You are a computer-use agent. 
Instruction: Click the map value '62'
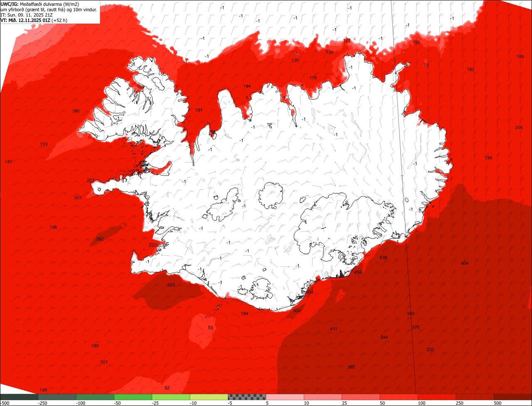click(167, 388)
